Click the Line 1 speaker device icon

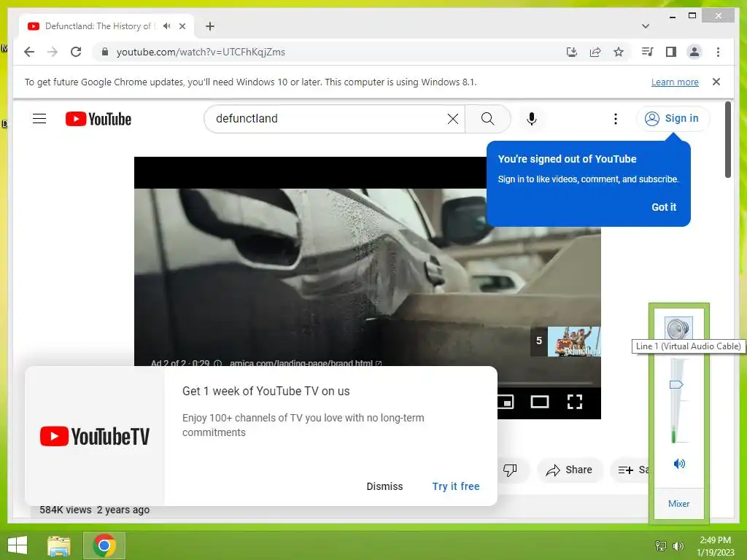click(678, 328)
